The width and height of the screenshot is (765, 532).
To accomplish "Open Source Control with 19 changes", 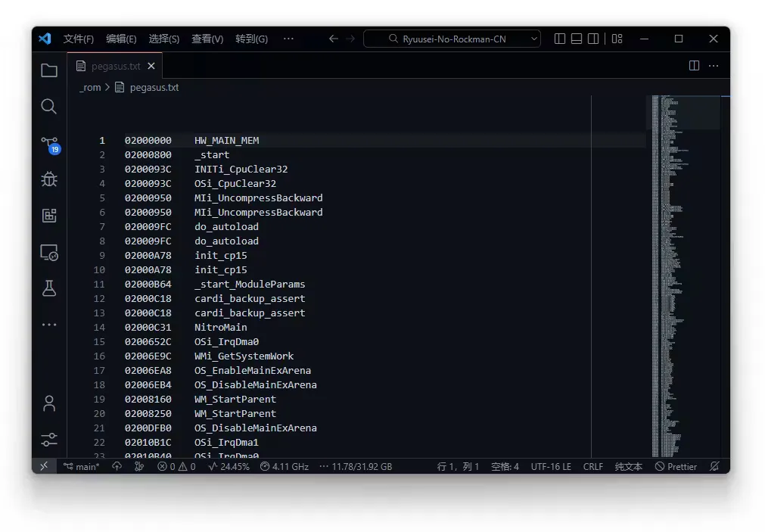I will tap(50, 144).
